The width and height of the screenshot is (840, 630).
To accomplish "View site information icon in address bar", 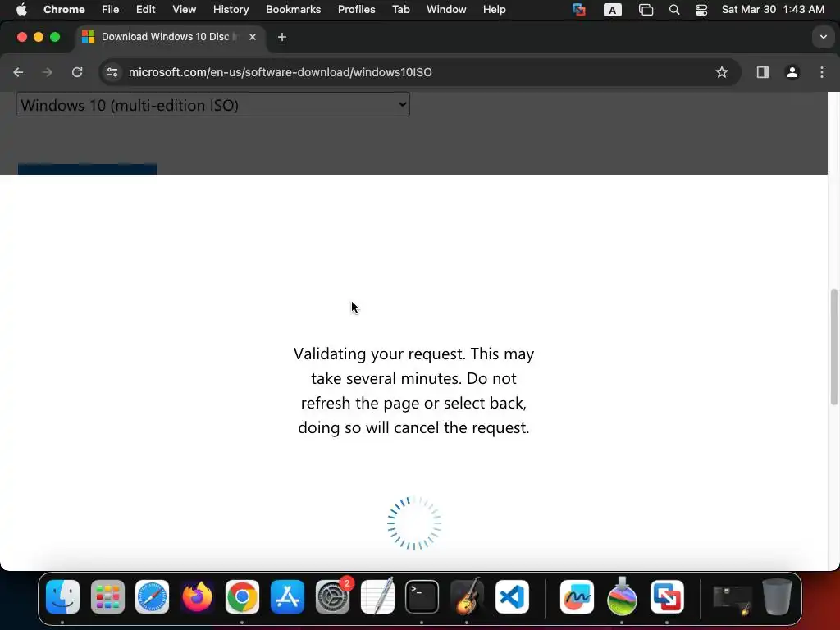I will (x=112, y=72).
